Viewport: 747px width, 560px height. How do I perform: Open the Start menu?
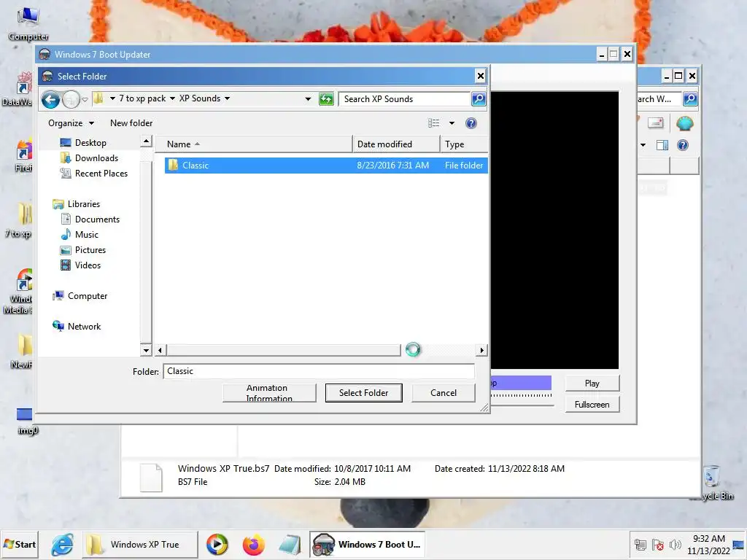[20, 544]
